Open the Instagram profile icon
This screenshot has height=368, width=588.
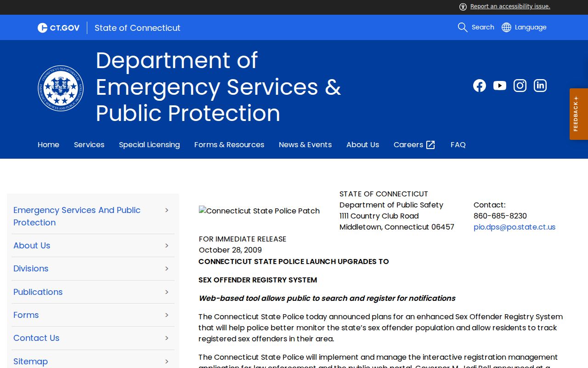[520, 86]
